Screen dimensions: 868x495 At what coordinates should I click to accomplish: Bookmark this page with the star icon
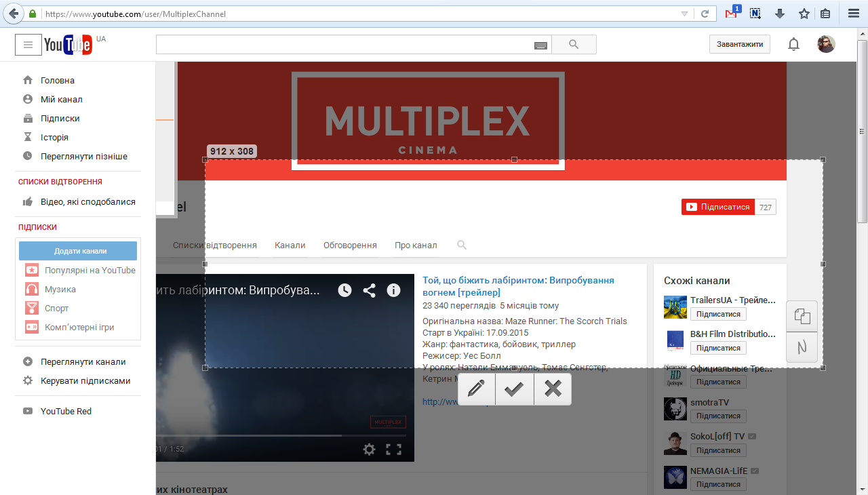point(804,14)
